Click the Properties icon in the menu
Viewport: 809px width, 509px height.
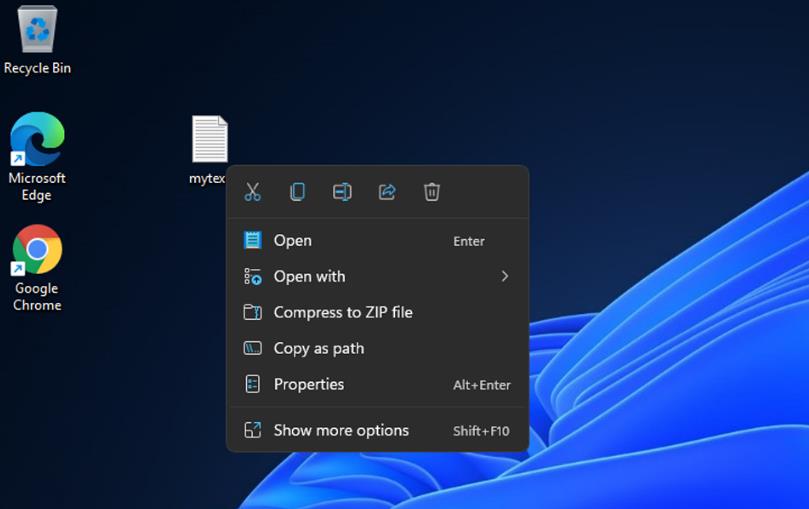[252, 384]
